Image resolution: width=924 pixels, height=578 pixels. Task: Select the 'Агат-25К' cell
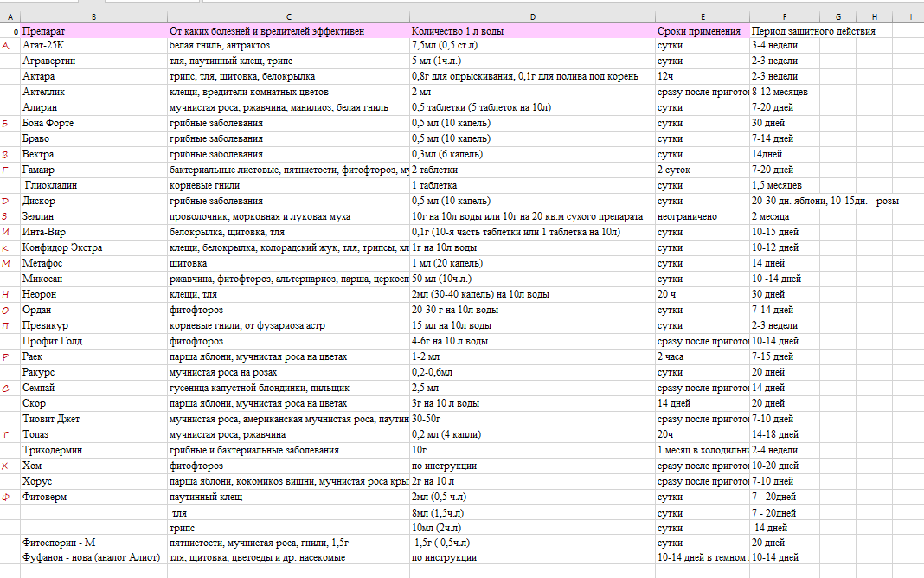point(93,45)
